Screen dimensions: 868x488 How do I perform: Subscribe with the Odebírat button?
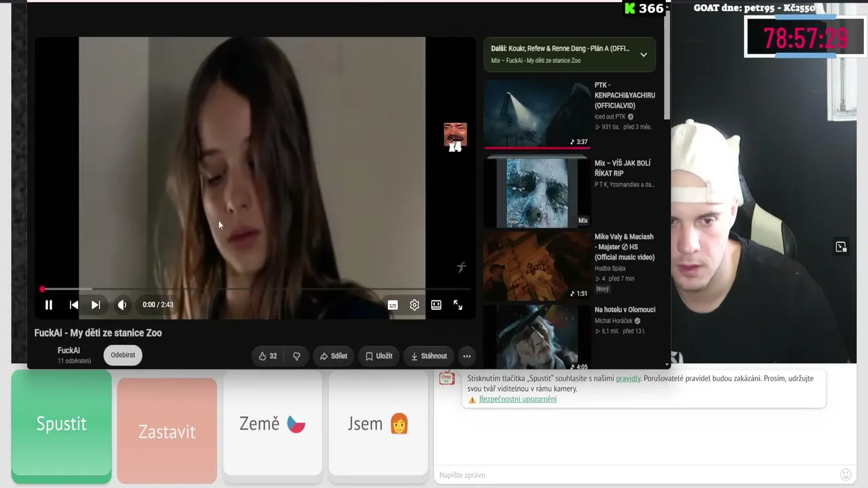pyautogui.click(x=123, y=354)
